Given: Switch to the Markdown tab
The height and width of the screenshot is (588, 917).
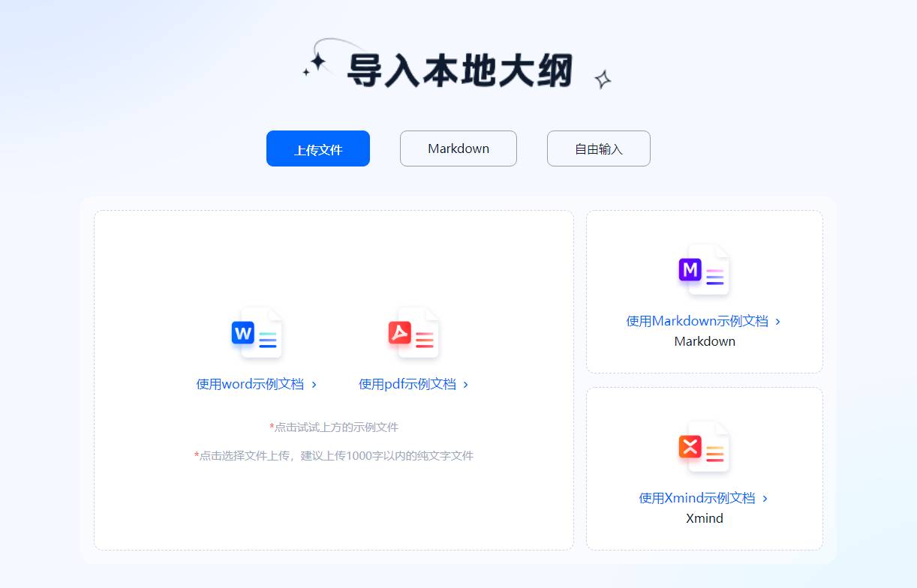Looking at the screenshot, I should tap(458, 148).
